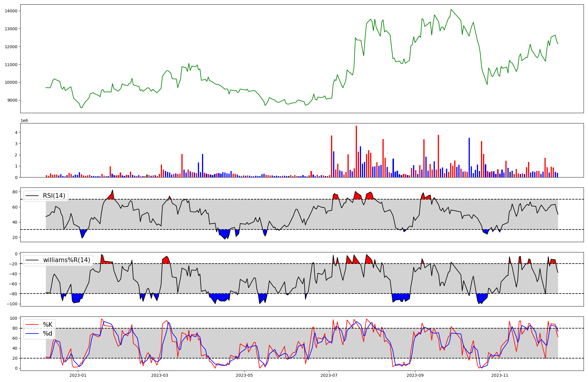Click the 2023-03 x-axis date label
This screenshot has width=588, height=382.
[160, 375]
